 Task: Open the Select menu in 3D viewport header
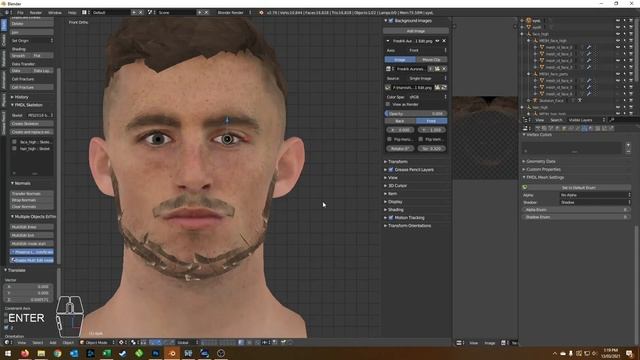coord(38,342)
